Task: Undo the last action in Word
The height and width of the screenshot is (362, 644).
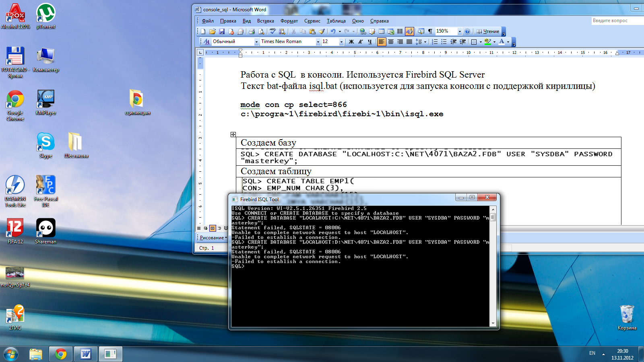Action: click(333, 31)
